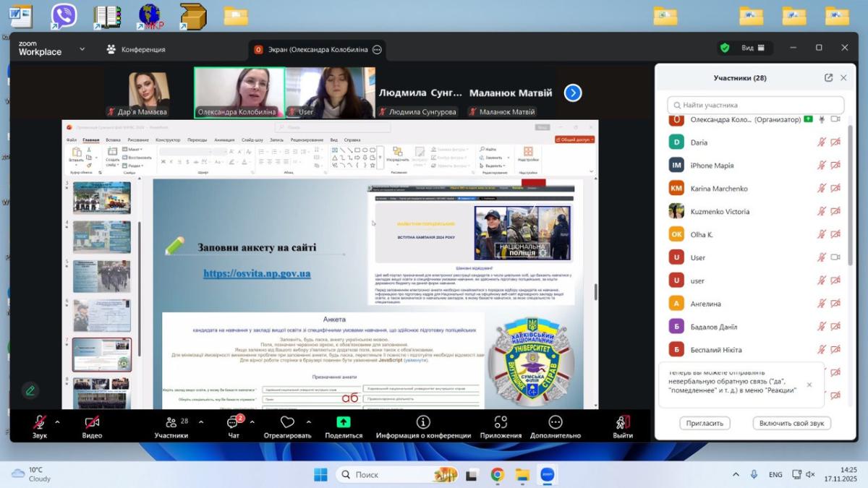This screenshot has height=488, width=868.
Task: Expand the reactions arrow next to Отреагировать
Action: tap(309, 422)
